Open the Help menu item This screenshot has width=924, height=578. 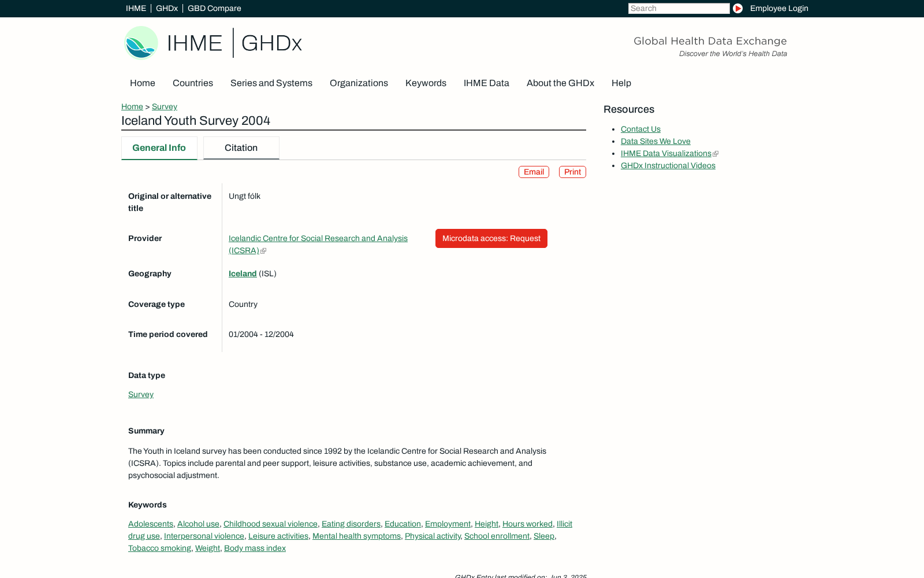(621, 83)
